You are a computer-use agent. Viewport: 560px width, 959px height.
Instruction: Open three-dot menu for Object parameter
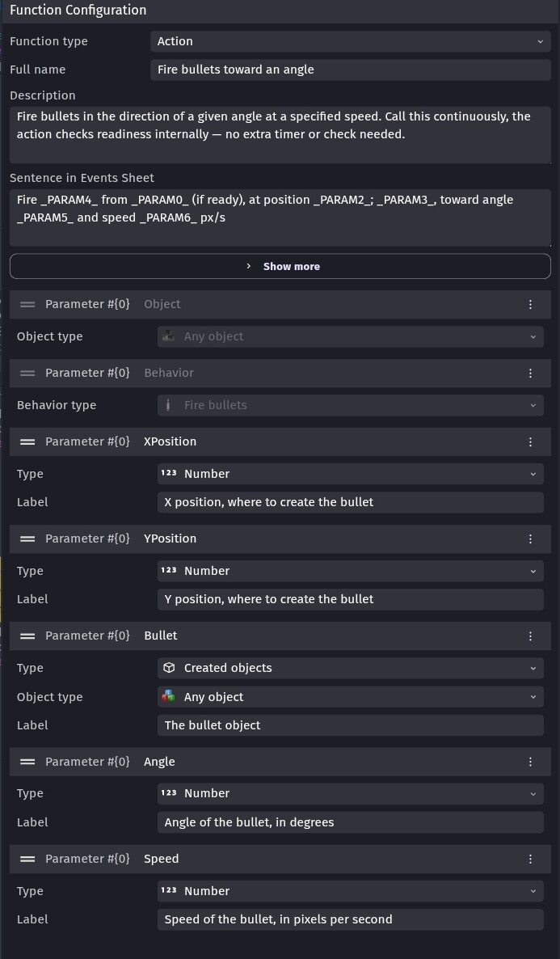530,304
